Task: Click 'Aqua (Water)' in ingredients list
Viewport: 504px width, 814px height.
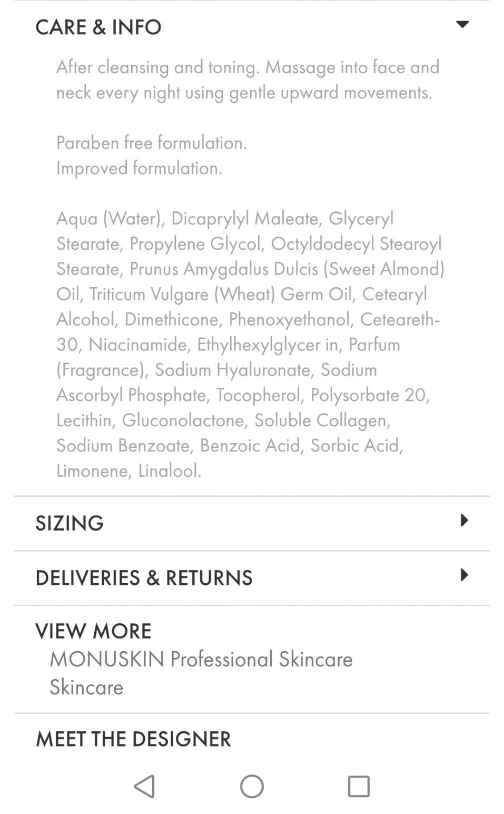Action: pos(109,218)
